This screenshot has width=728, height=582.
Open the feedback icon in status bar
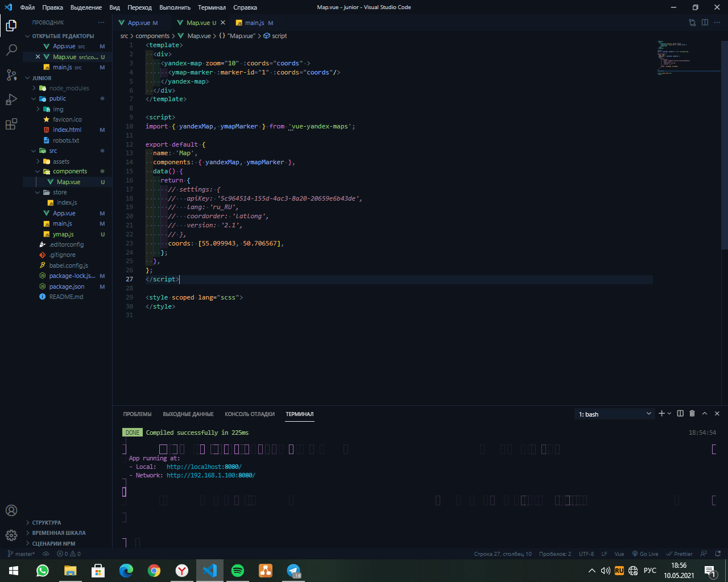(704, 554)
